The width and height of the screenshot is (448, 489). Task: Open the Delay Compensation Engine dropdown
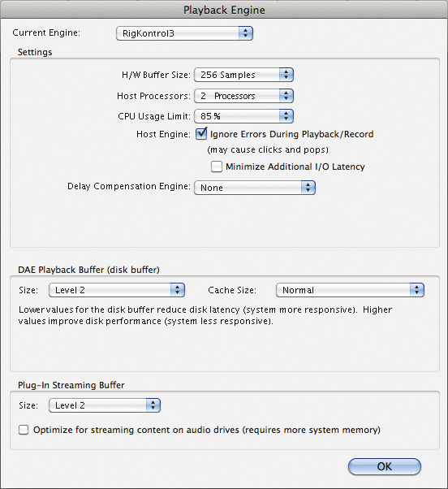click(255, 188)
